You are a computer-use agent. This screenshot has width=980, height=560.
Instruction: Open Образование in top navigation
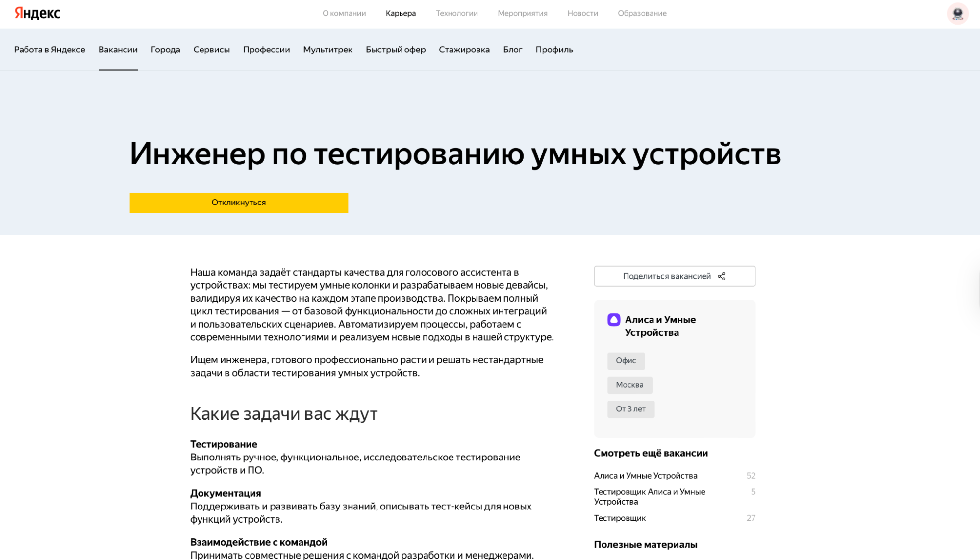642,13
